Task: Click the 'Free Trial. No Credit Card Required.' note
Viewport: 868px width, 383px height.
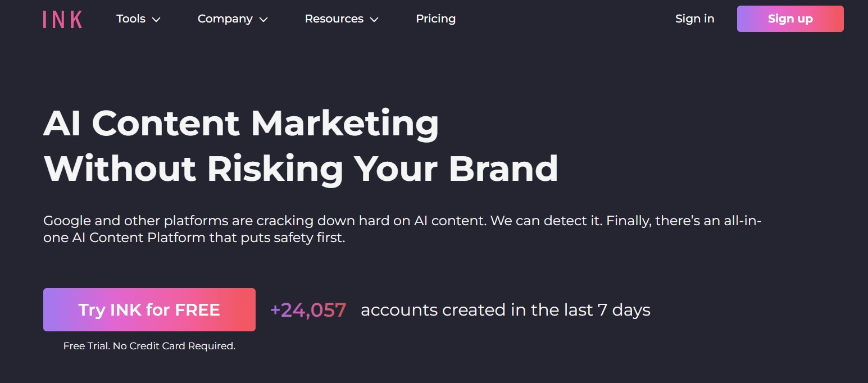Action: [x=149, y=346]
